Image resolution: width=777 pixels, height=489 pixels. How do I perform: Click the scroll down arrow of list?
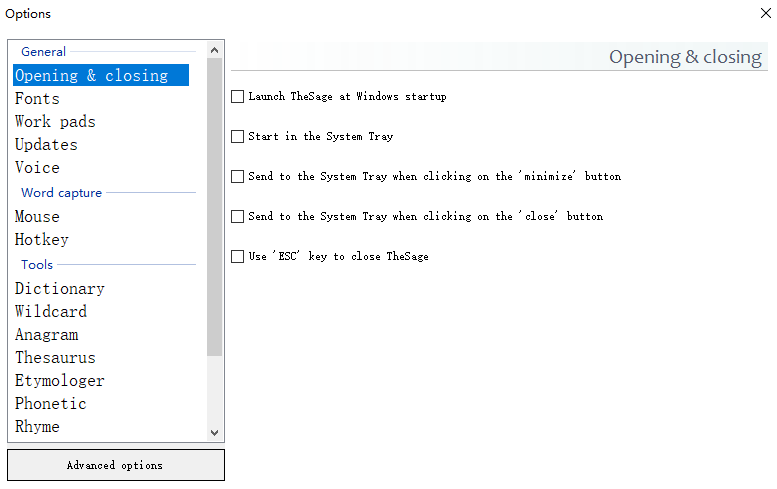point(215,433)
